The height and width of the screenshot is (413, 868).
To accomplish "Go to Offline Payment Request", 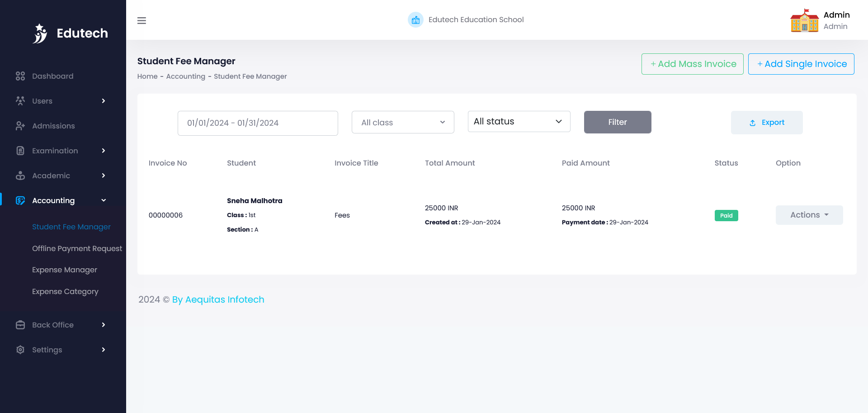I will point(77,248).
